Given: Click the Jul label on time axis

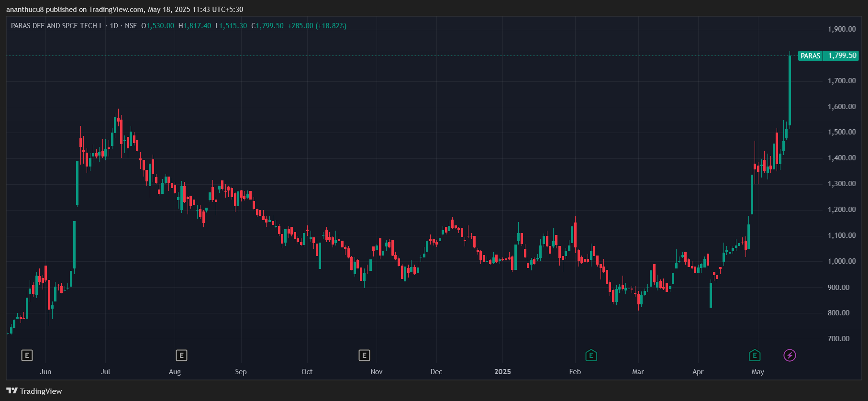Looking at the screenshot, I should 105,372.
